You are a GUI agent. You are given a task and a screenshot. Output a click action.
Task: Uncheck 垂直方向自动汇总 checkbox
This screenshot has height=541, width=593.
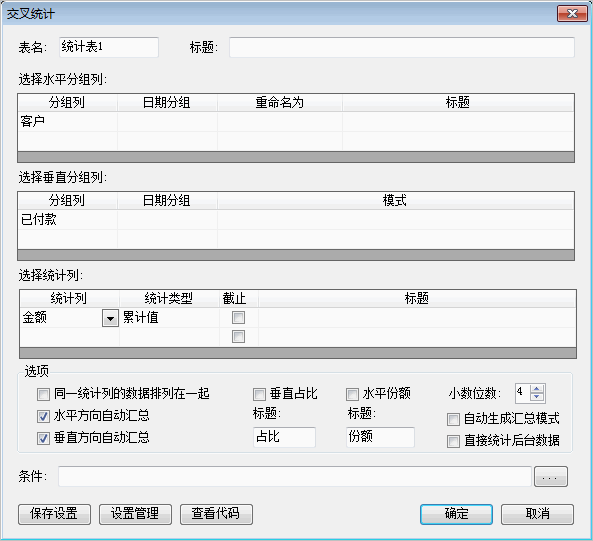43,438
